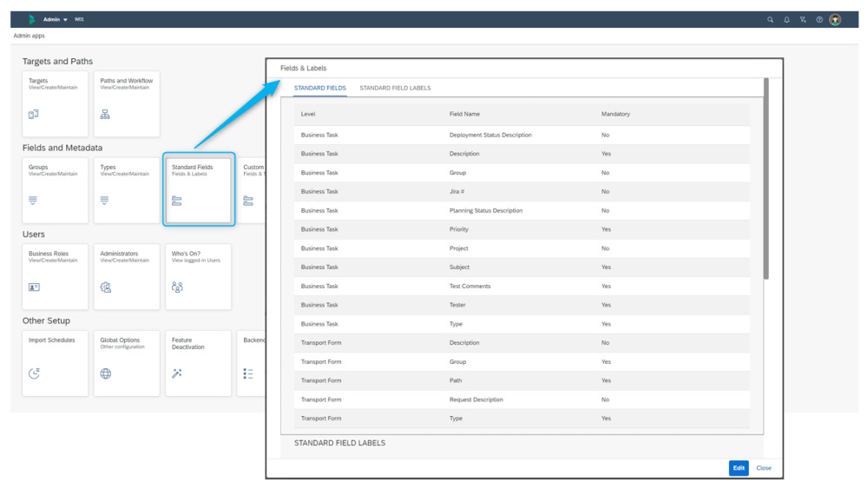Open the Standard Fields tile

coord(199,190)
